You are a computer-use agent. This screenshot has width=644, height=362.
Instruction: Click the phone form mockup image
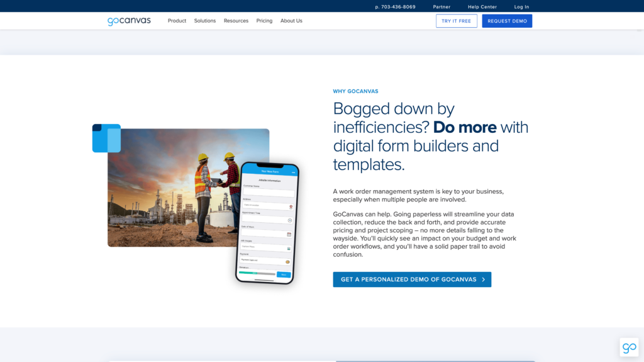tap(267, 223)
